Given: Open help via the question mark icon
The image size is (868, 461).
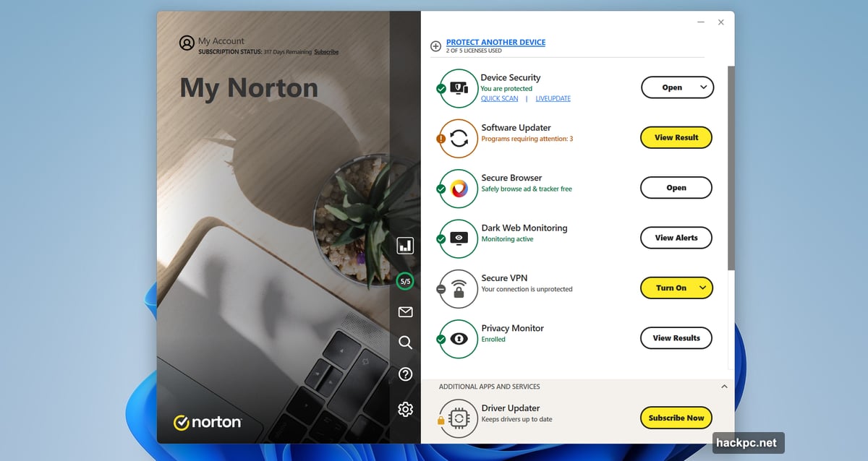Looking at the screenshot, I should coord(405,374).
